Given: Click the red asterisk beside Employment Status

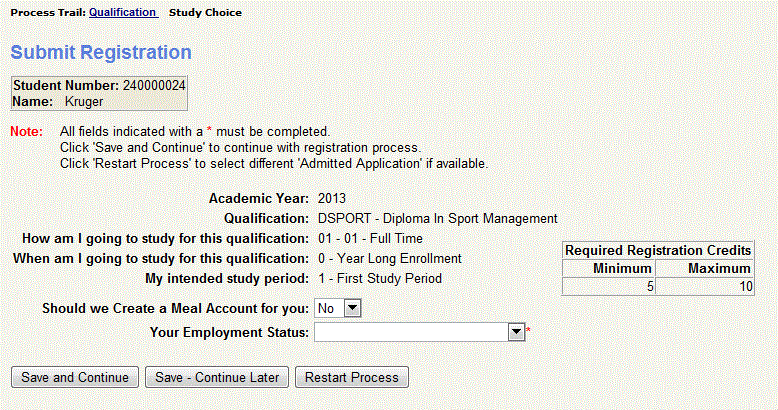Looking at the screenshot, I should (528, 331).
